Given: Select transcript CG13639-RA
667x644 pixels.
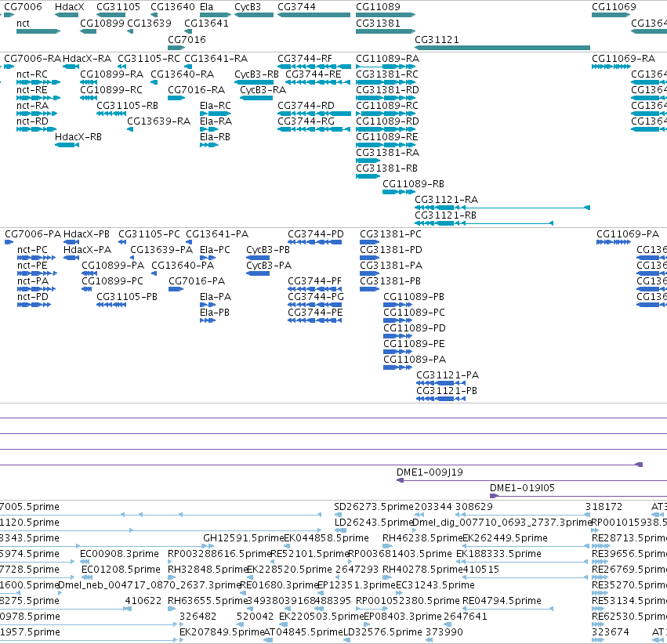Looking at the screenshot, I should coord(130,129).
